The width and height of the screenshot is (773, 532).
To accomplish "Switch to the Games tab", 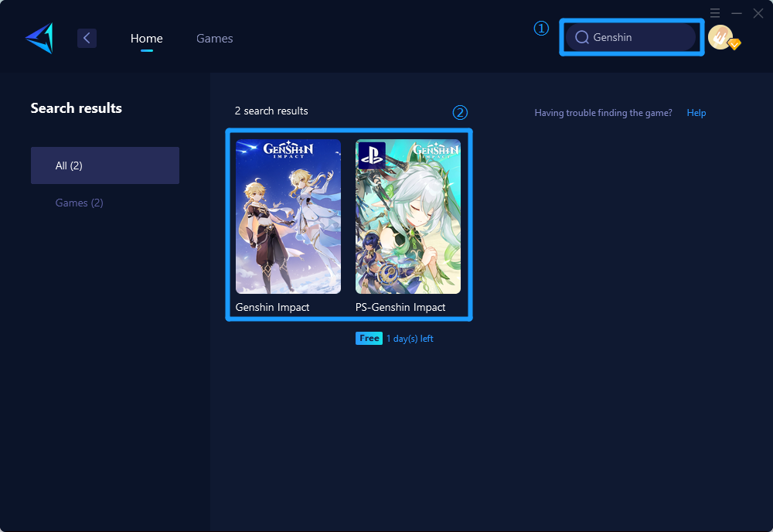I will click(x=214, y=38).
